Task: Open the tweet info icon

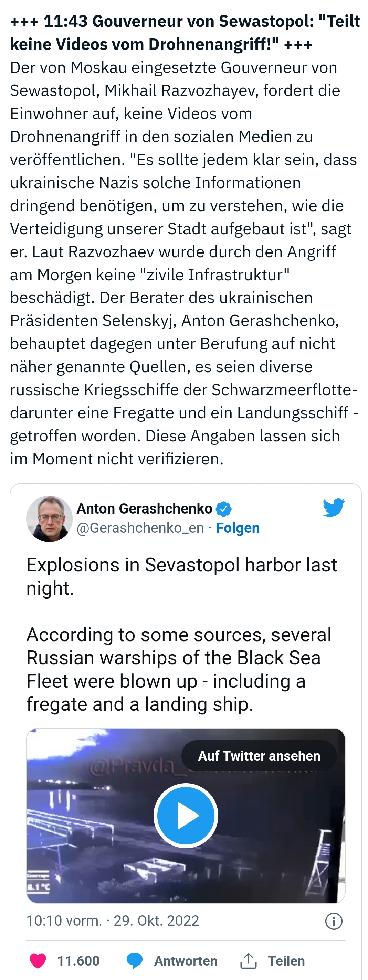Action: (334, 921)
